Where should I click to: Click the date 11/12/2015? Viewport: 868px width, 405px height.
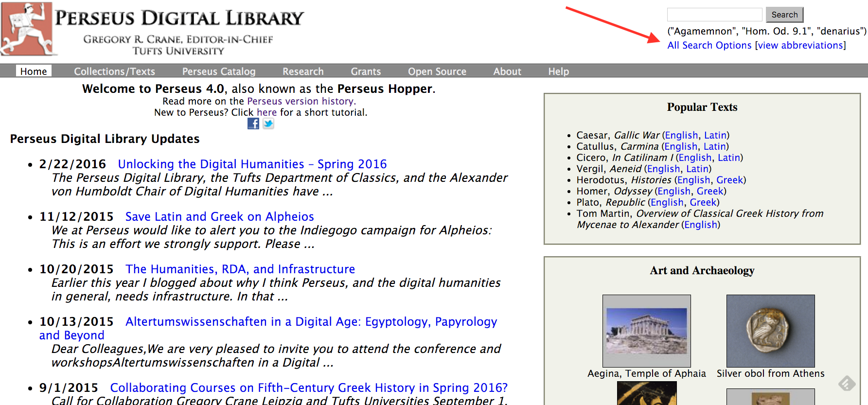[76, 217]
